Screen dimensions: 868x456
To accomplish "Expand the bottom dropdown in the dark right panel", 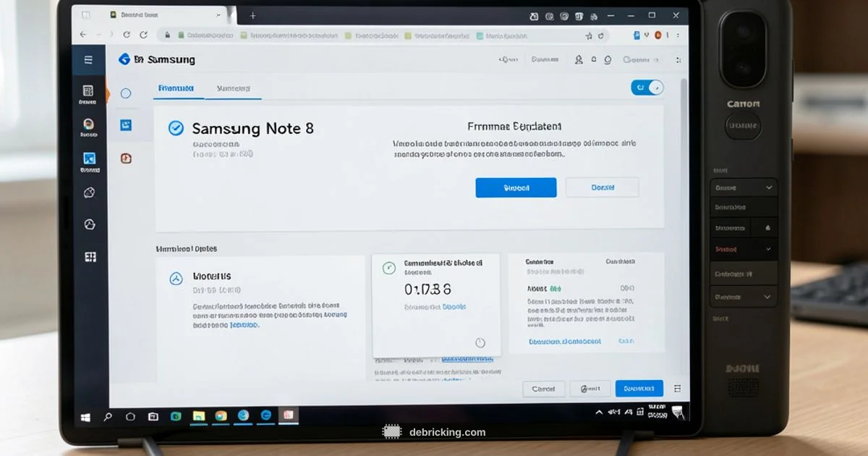I will coord(744,297).
